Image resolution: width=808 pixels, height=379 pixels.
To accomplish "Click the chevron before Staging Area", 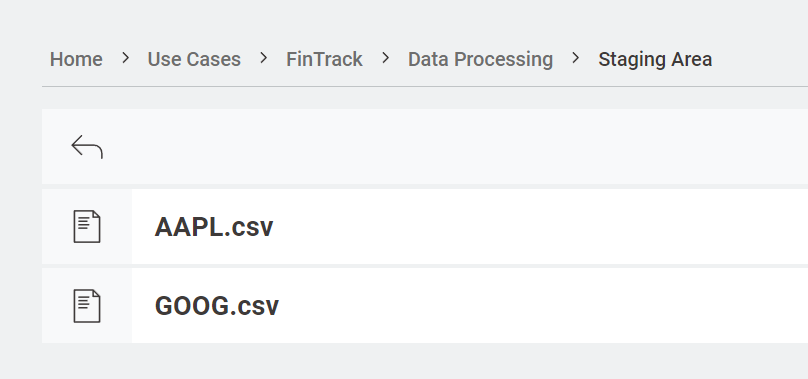I will pos(576,58).
